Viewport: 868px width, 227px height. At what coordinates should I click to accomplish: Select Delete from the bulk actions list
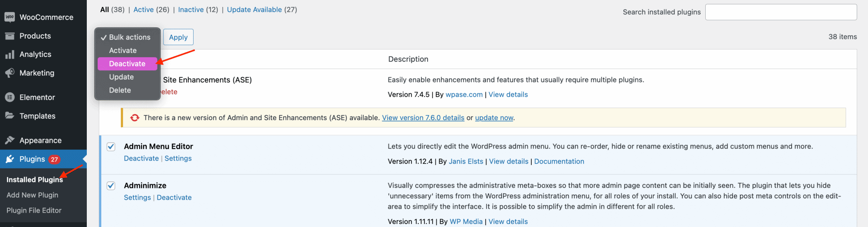click(x=127, y=90)
